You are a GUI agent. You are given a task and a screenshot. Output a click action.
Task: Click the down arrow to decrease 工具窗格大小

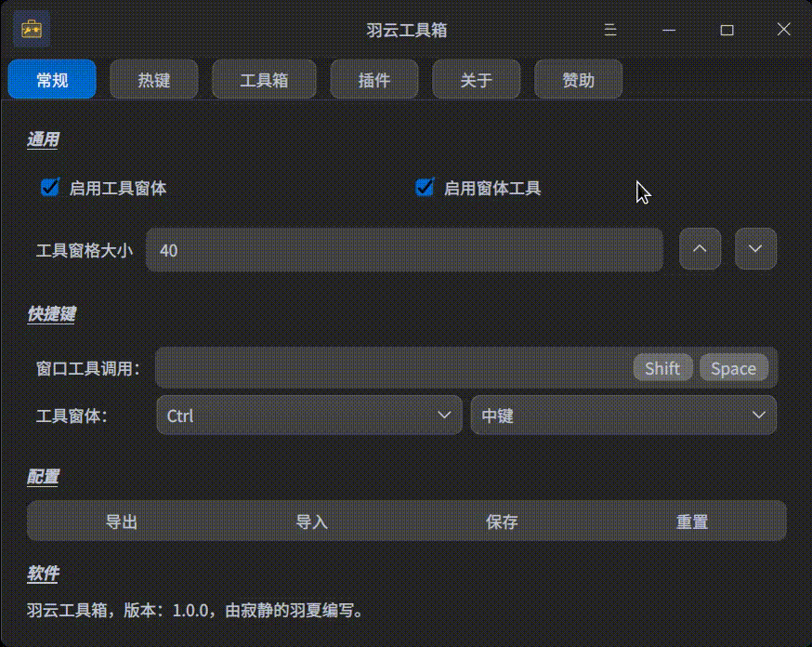(755, 249)
